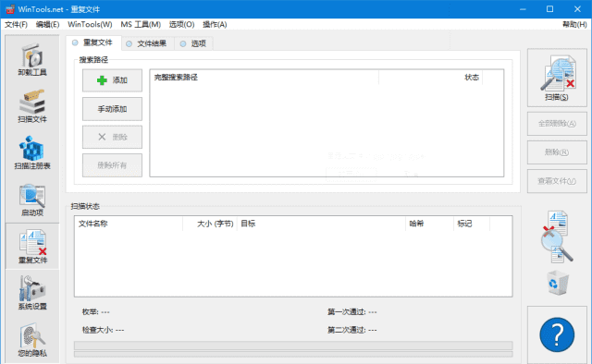
Task: Click the 清除所有 button
Action: point(113,165)
